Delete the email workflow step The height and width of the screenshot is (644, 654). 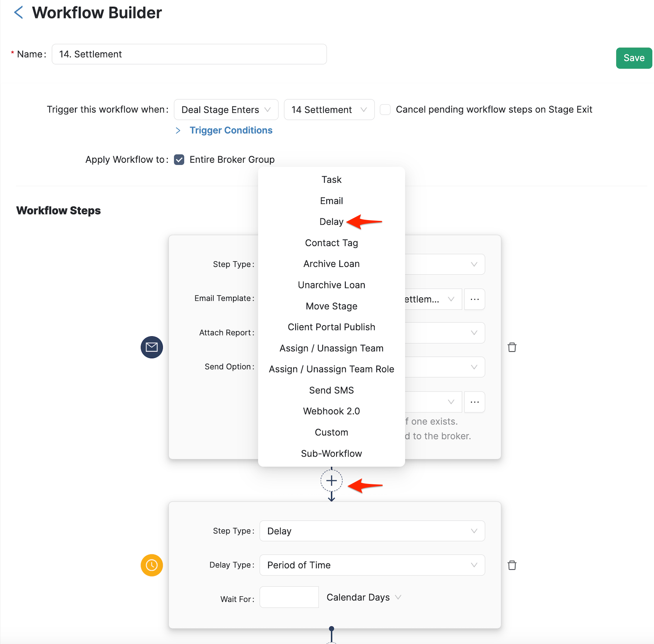512,347
